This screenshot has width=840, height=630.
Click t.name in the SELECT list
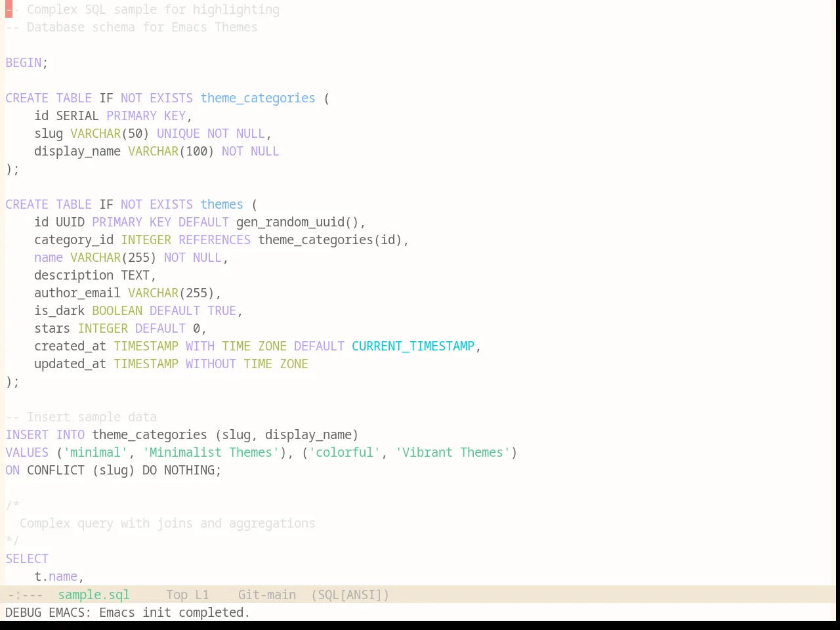point(56,576)
